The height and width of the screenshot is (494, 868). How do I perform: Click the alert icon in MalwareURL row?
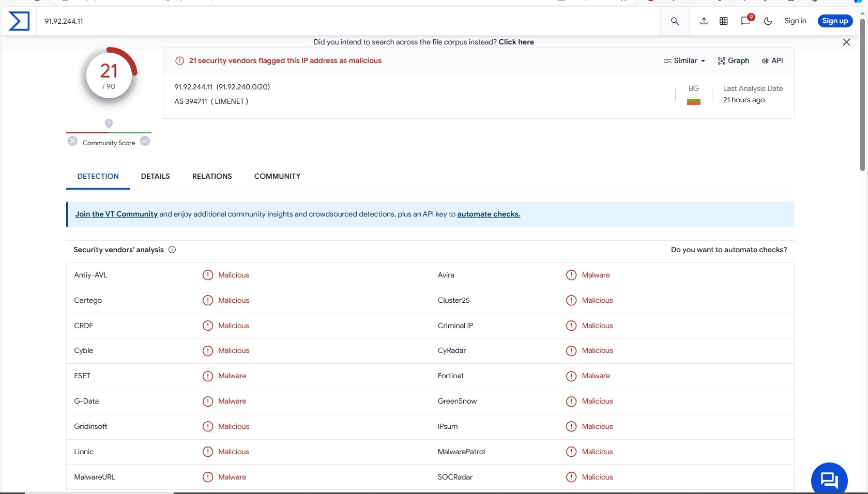click(x=208, y=477)
